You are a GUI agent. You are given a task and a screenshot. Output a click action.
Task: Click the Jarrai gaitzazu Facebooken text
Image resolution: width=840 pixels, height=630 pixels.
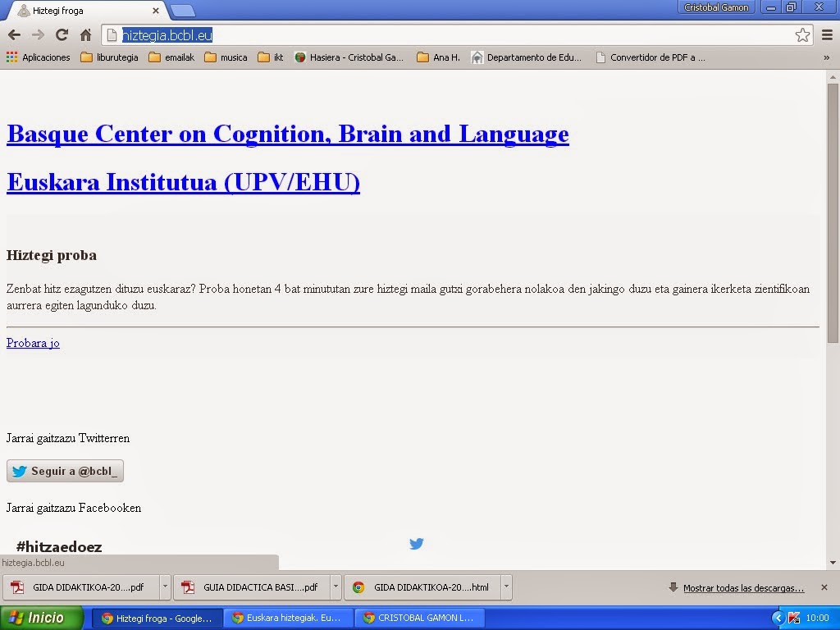[74, 508]
